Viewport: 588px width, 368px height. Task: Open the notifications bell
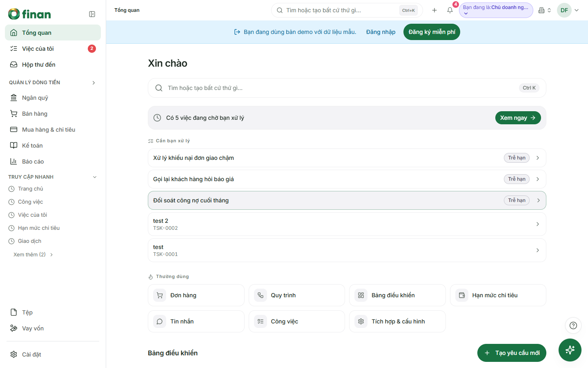[450, 10]
